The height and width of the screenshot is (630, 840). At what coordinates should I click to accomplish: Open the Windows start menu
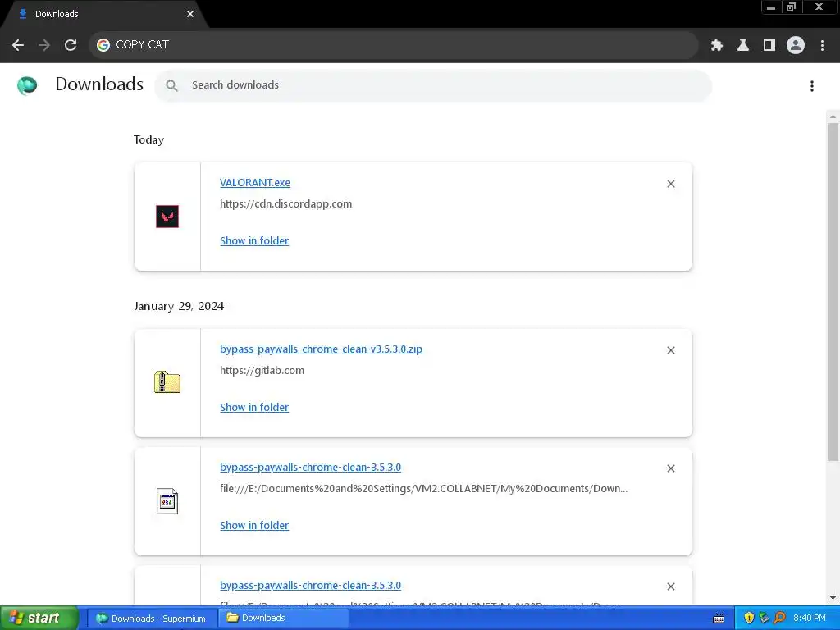(39, 619)
